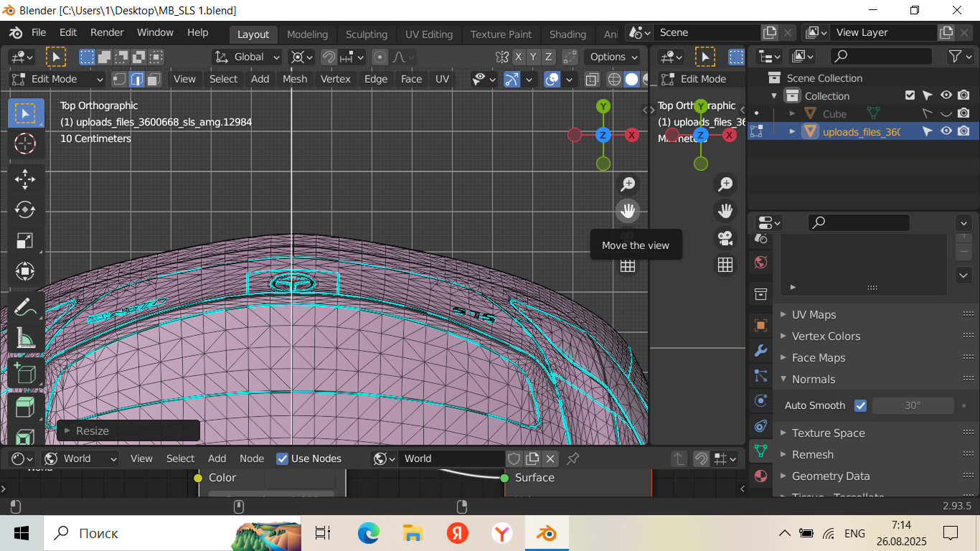Image resolution: width=980 pixels, height=551 pixels.
Task: Activate the Move tool
Action: (25, 179)
